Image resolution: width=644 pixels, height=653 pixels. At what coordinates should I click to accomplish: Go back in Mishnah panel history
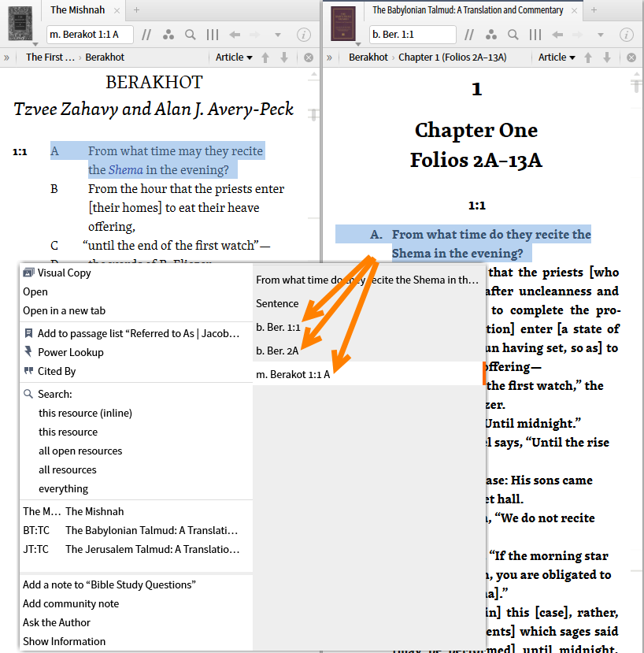(x=235, y=35)
